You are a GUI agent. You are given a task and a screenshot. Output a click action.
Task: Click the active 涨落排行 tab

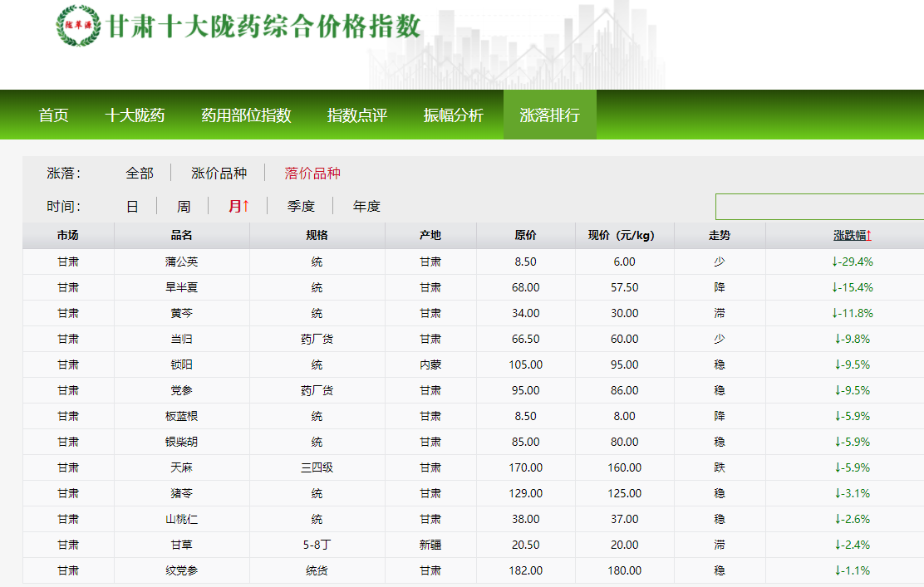click(549, 115)
